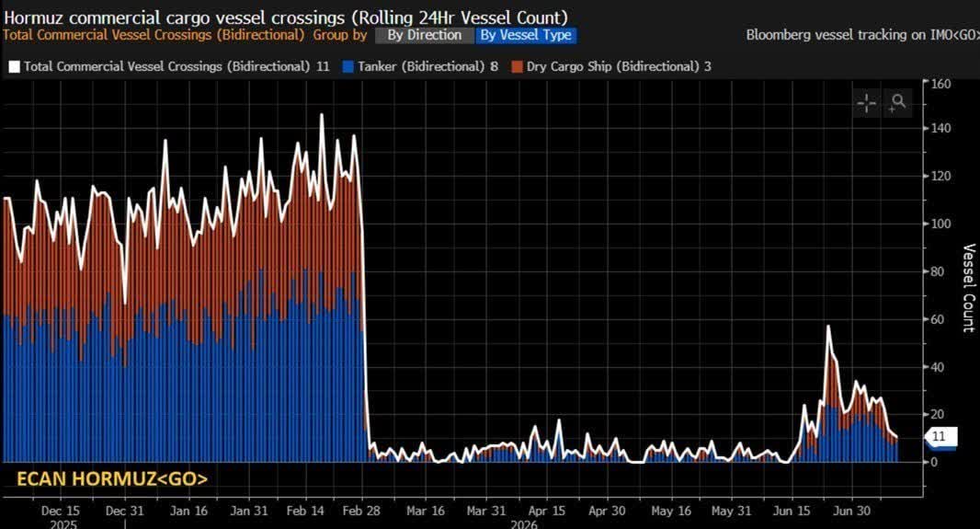Click the Feb 28 date axis label
The width and height of the screenshot is (980, 529).
tap(361, 511)
